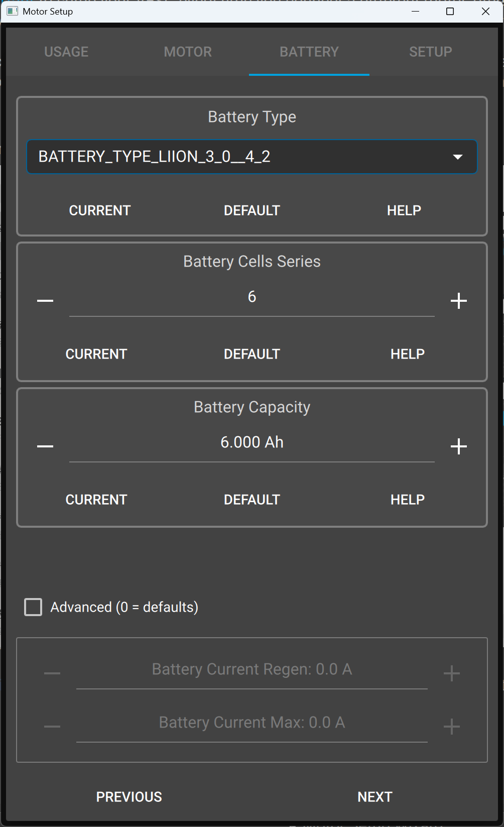The width and height of the screenshot is (504, 827).
Task: Reset Battery Capacity with DEFAULT button
Action: tap(252, 500)
